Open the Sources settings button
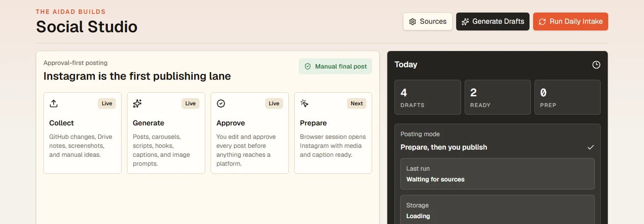 click(x=428, y=22)
